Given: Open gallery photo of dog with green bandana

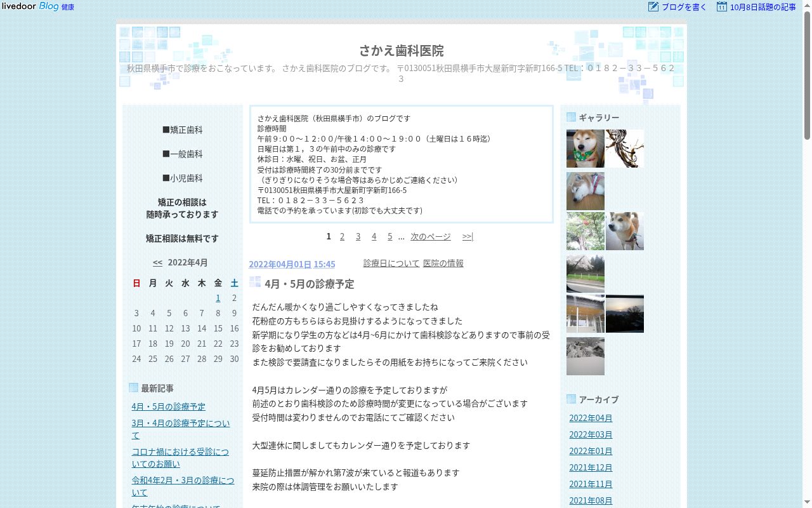Looking at the screenshot, I should tap(586, 149).
